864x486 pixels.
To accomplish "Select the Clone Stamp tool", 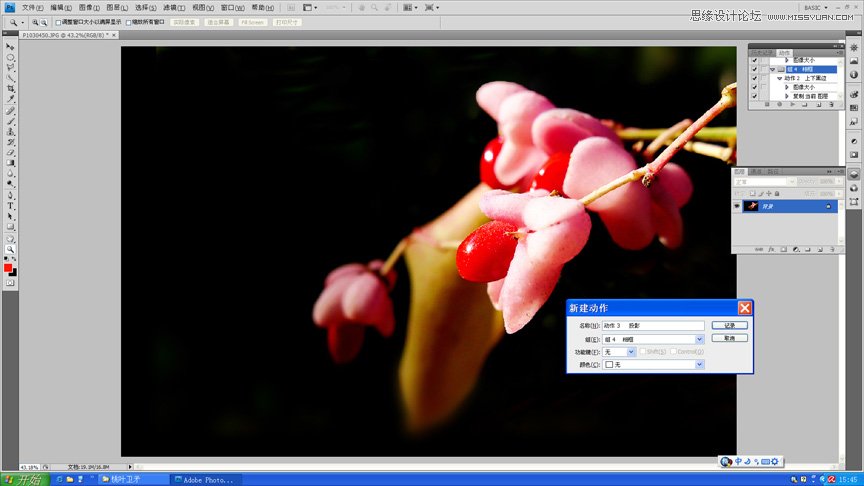I will pyautogui.click(x=10, y=132).
